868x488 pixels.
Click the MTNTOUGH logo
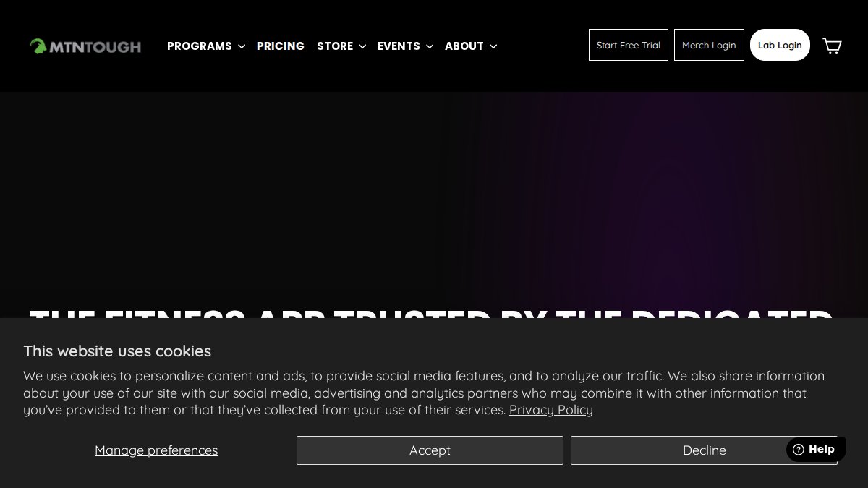[x=85, y=46]
